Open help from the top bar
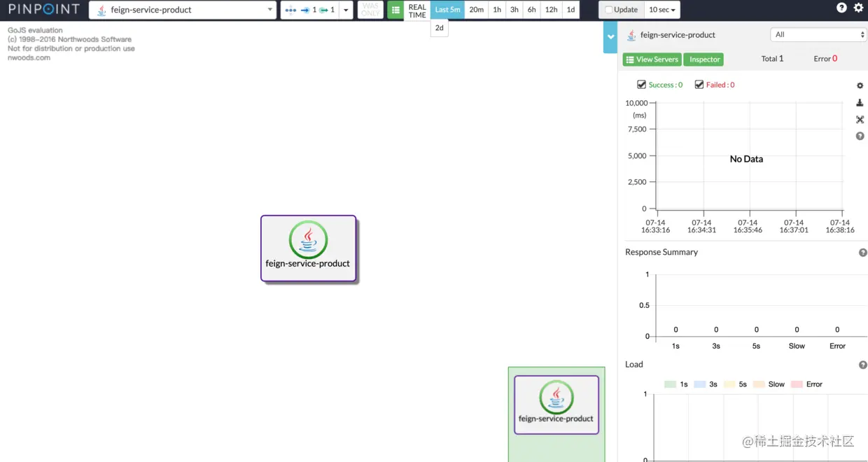 841,8
